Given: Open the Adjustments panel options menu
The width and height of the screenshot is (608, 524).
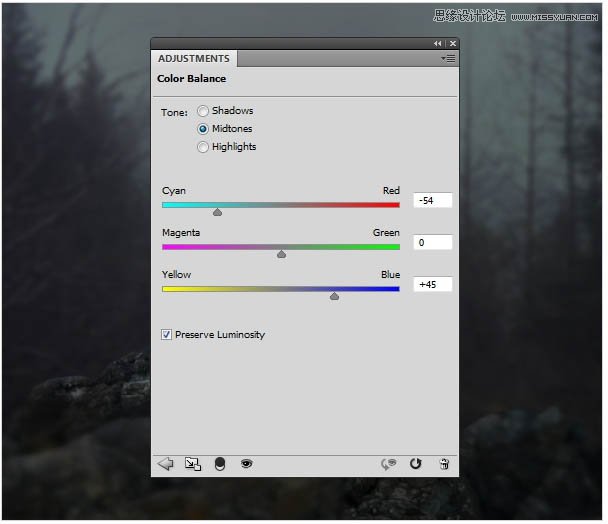Looking at the screenshot, I should tap(449, 59).
